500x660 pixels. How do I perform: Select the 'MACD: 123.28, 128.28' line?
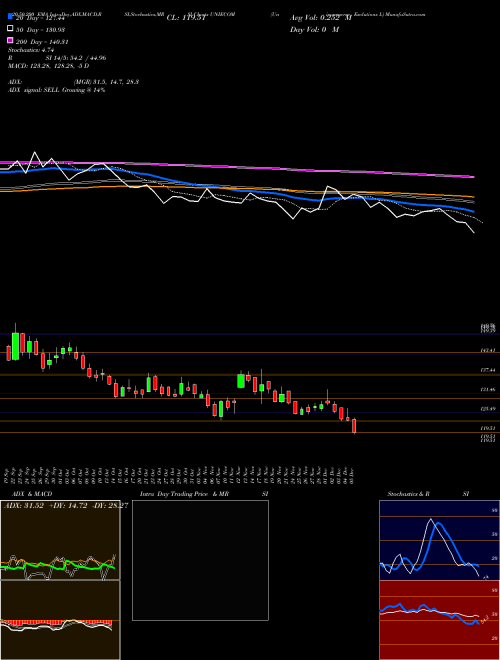[x=42, y=66]
